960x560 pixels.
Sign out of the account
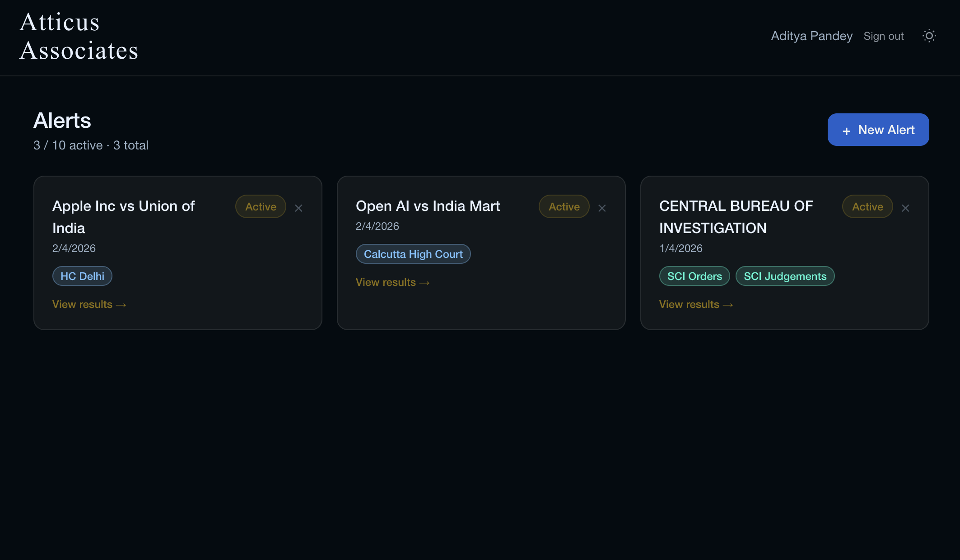click(x=883, y=36)
